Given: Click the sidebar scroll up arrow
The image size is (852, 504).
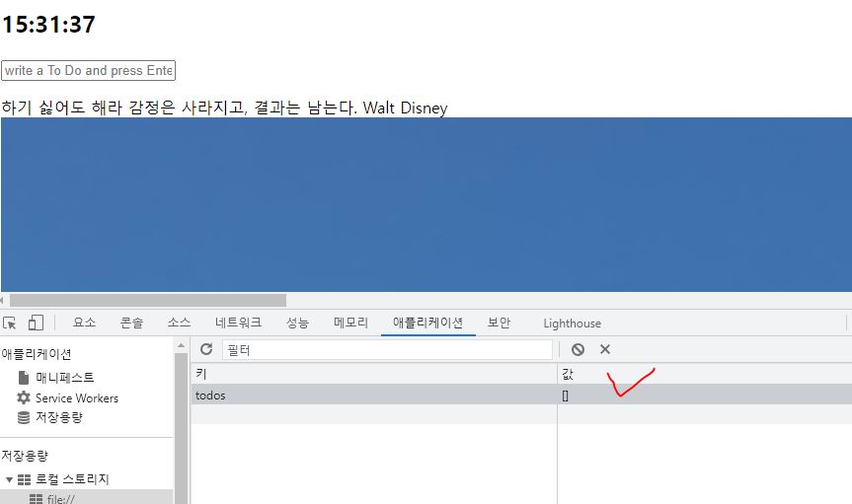Looking at the screenshot, I should click(x=181, y=345).
